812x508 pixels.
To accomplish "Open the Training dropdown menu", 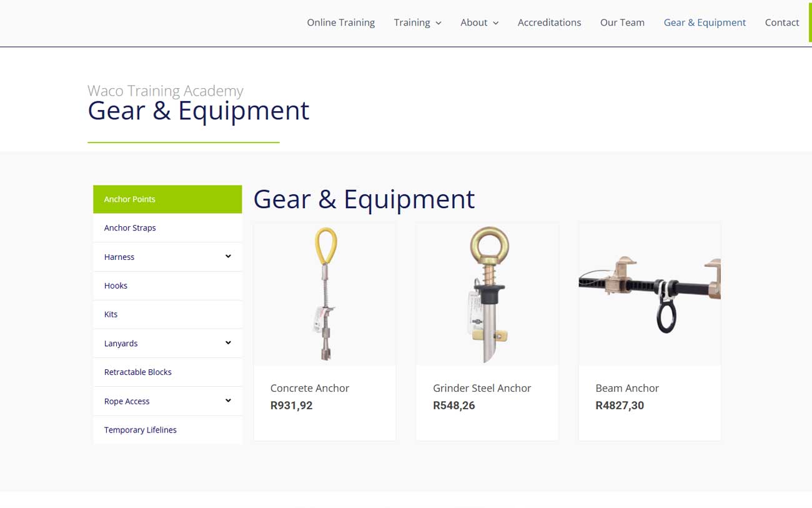I will (x=417, y=22).
